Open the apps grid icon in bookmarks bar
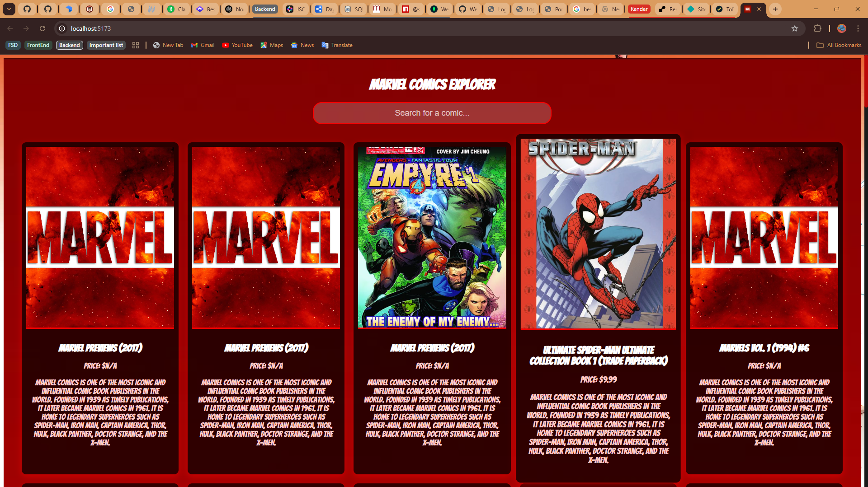 (x=136, y=45)
